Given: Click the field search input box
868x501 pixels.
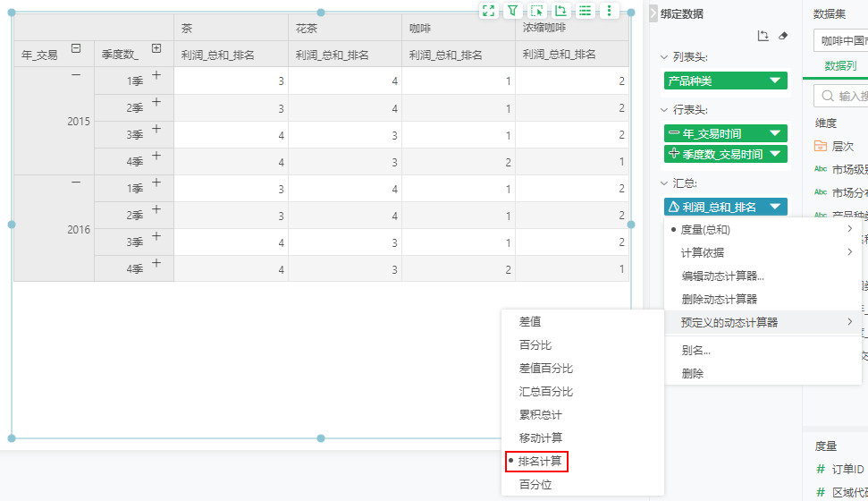Looking at the screenshot, I should tap(841, 96).
